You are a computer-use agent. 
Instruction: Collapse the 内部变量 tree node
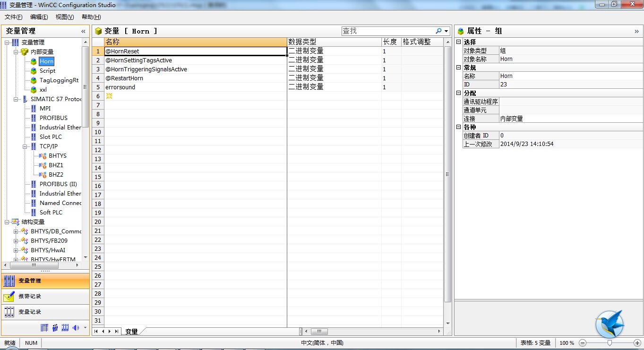[16, 52]
